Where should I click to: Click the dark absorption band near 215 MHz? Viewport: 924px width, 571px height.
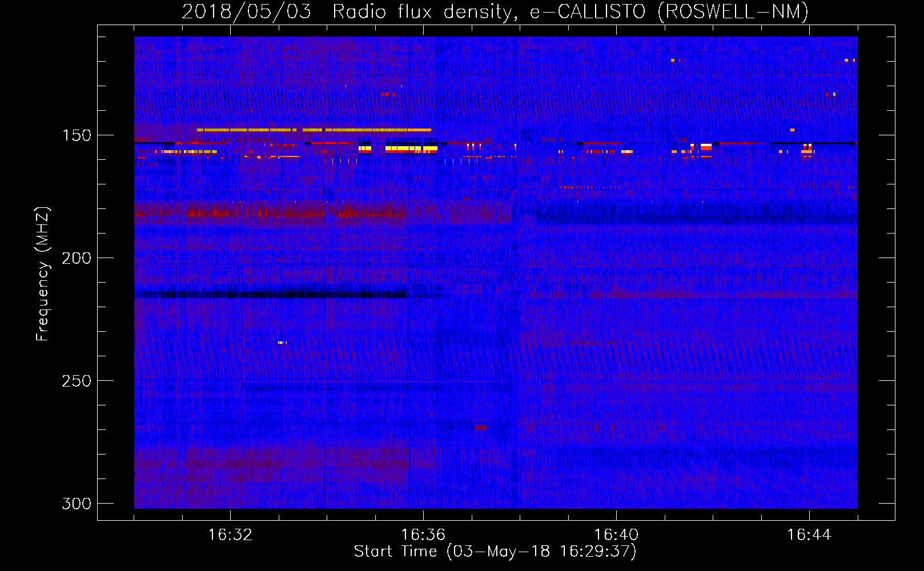tap(271, 295)
